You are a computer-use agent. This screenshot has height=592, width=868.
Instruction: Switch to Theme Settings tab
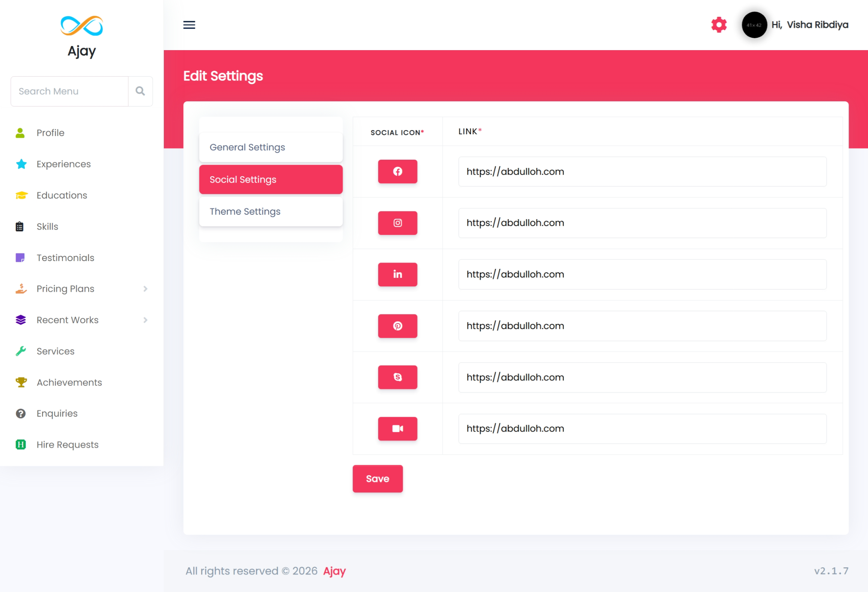point(271,212)
